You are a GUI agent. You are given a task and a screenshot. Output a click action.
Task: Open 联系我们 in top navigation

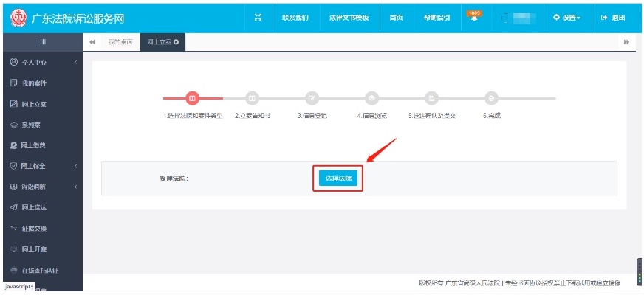click(x=295, y=18)
